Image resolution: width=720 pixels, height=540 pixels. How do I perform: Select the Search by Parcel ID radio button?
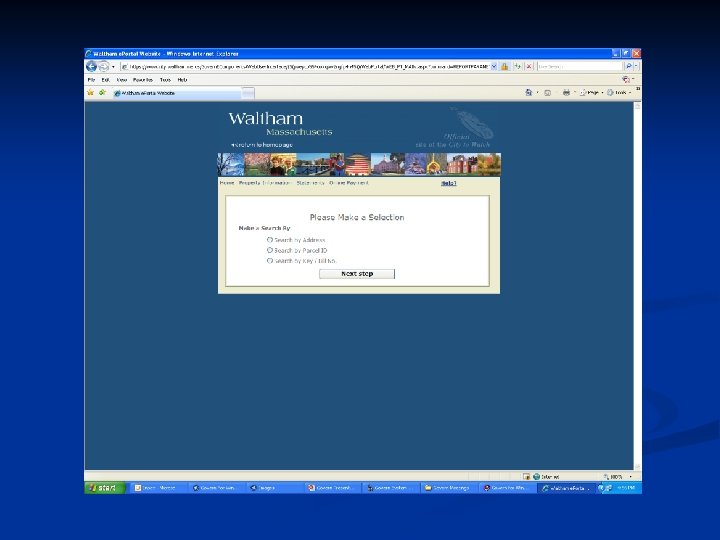tap(270, 250)
